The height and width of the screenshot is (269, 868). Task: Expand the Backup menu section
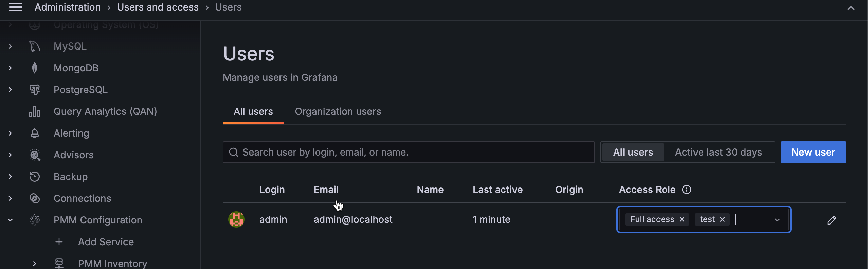click(x=10, y=177)
